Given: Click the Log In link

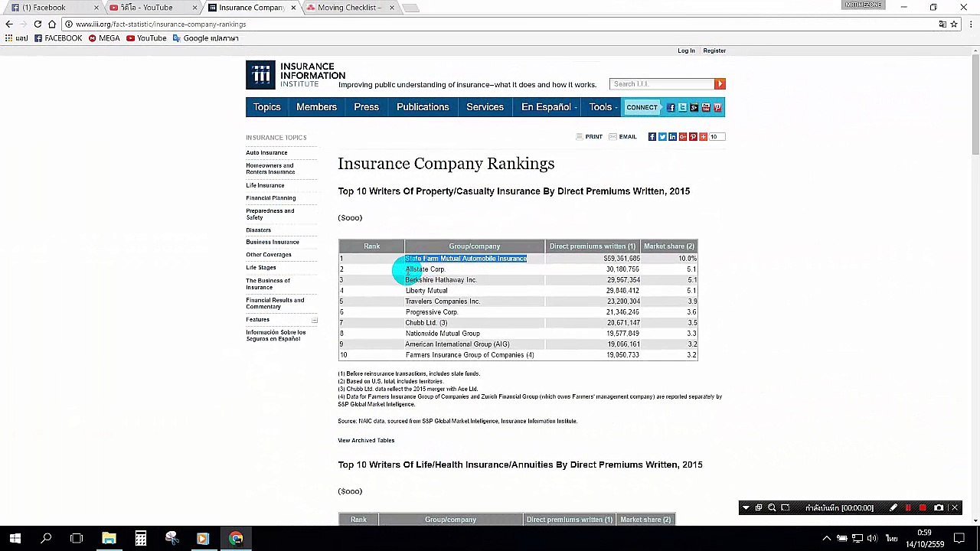Looking at the screenshot, I should tap(686, 51).
